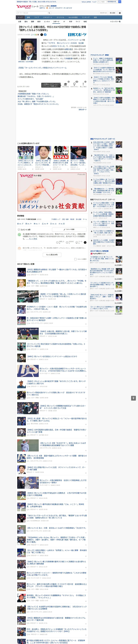
Task: Click the keyword search input field
Action: [x=32, y=13]
